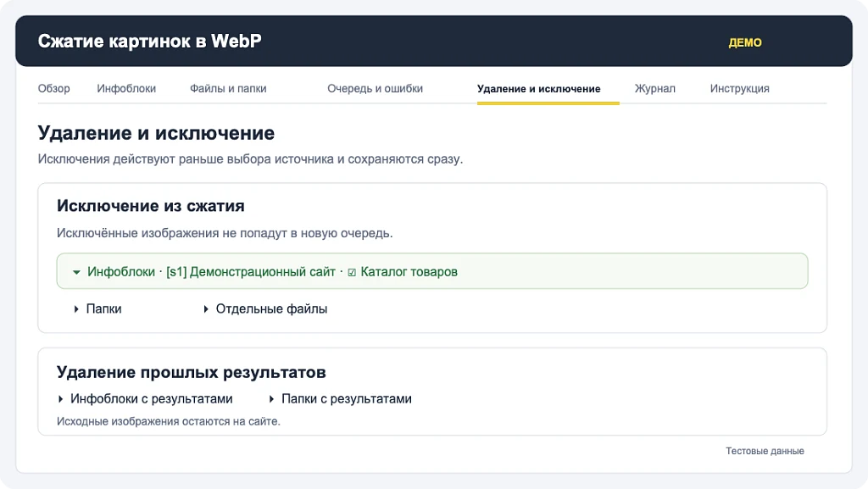Collapse the Инфоблоки exclusion section arrow
Screen dimensions: 868x489
coord(76,272)
